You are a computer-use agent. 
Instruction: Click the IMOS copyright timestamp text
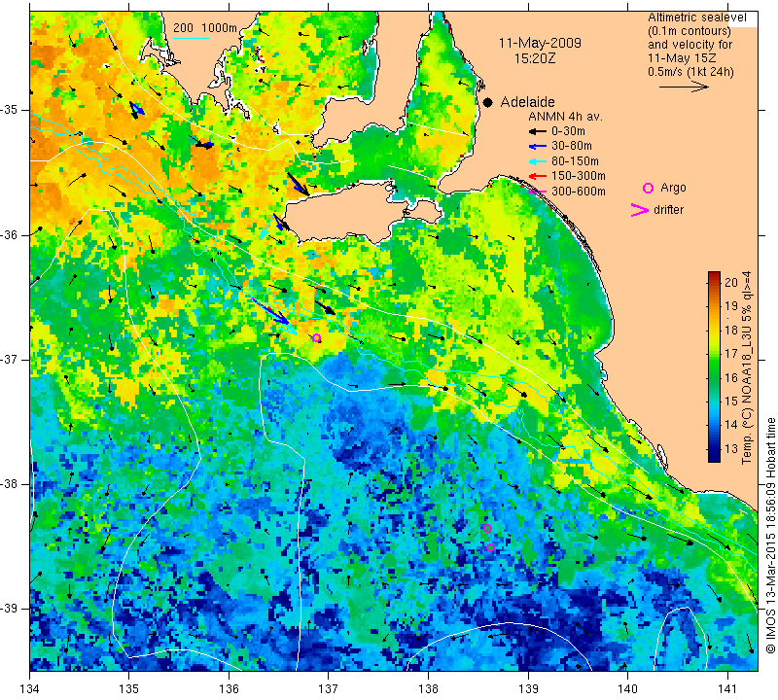(x=770, y=536)
